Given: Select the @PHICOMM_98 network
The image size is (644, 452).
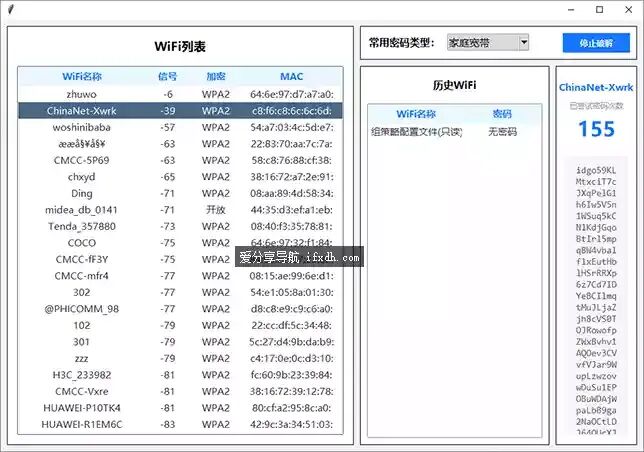Looking at the screenshot, I should 180,309.
